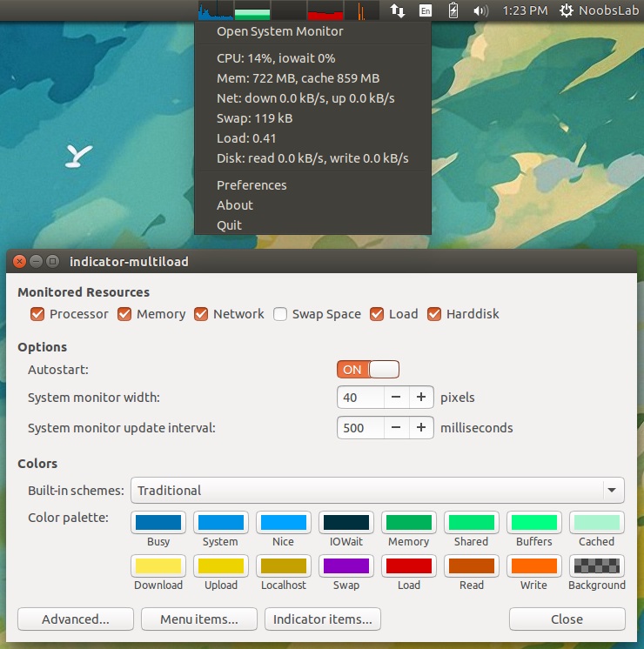
Task: Click the 1:23 PM clock
Action: [525, 10]
